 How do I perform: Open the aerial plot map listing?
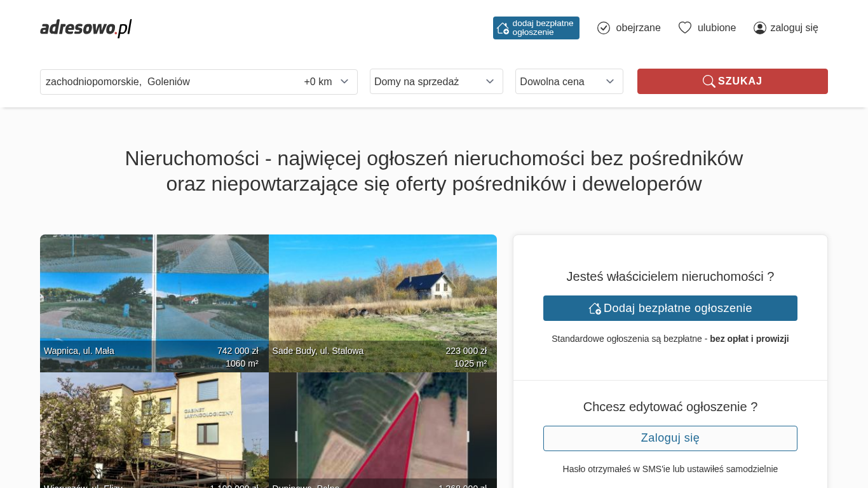point(383,430)
